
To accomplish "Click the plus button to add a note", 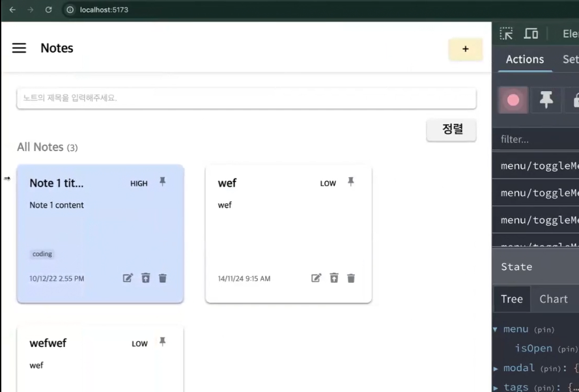I will (465, 49).
